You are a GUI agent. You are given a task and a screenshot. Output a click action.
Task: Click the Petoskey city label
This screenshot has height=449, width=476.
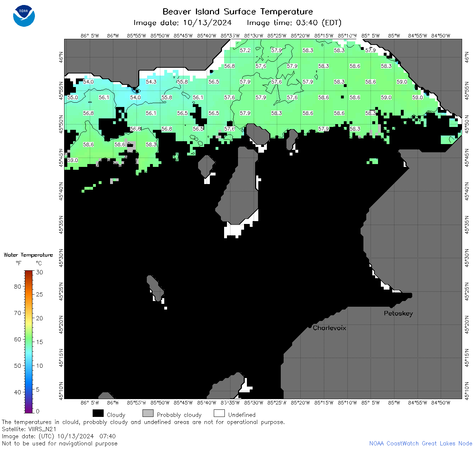pyautogui.click(x=398, y=313)
